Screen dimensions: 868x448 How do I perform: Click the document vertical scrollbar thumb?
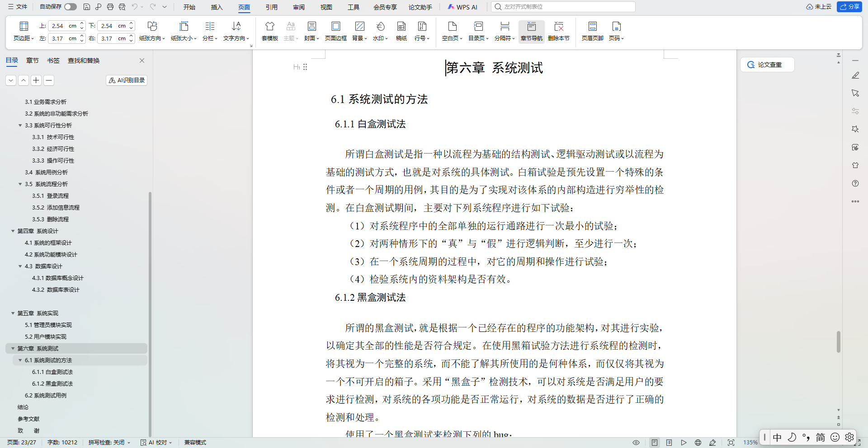pyautogui.click(x=839, y=342)
